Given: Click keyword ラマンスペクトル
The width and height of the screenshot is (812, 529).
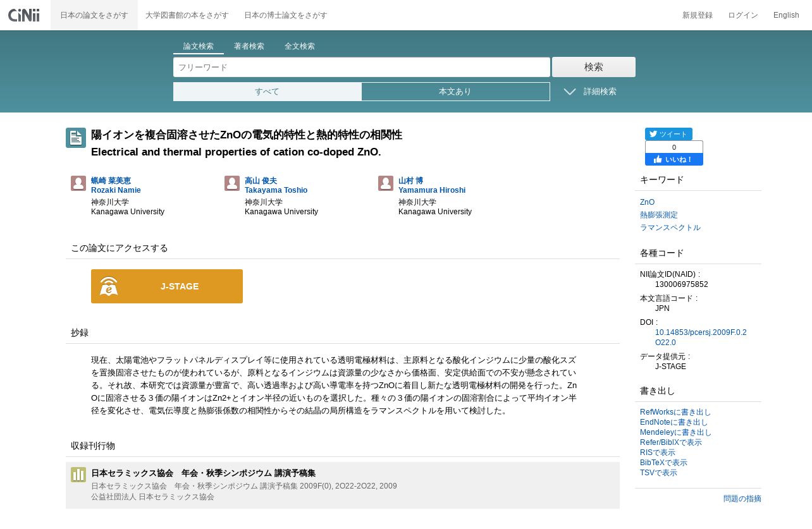Looking at the screenshot, I should 670,228.
